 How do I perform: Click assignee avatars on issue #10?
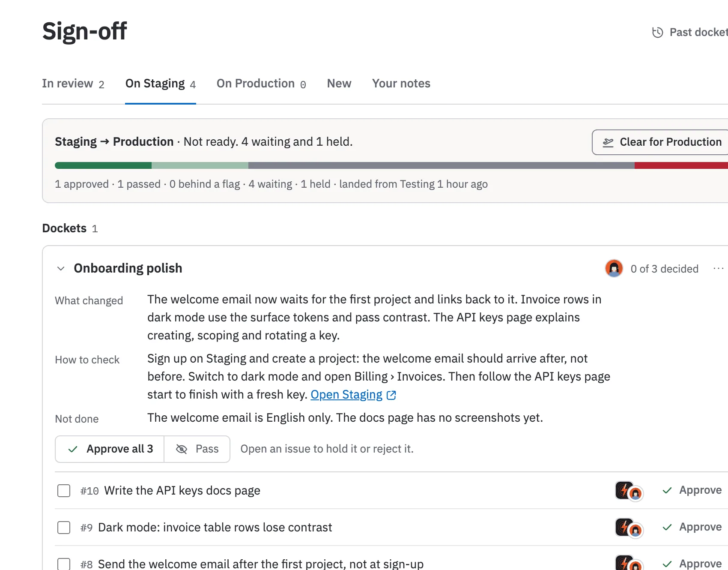[629, 491]
